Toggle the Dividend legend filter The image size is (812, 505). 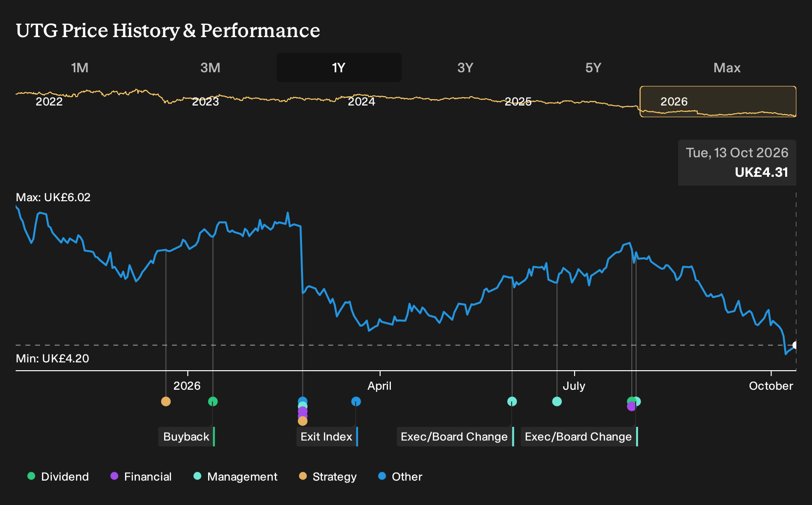58,477
